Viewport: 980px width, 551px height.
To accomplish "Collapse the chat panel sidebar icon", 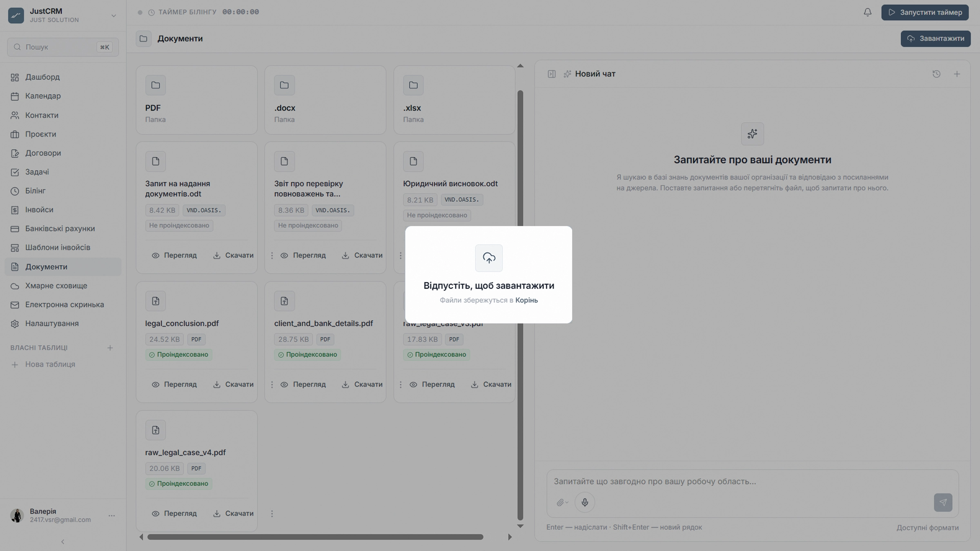I will click(x=551, y=74).
